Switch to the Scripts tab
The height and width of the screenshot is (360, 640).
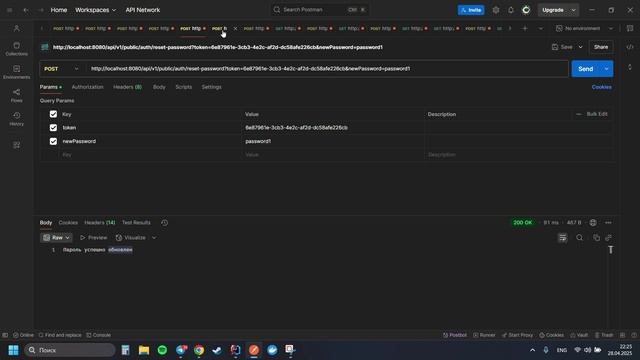click(x=183, y=87)
